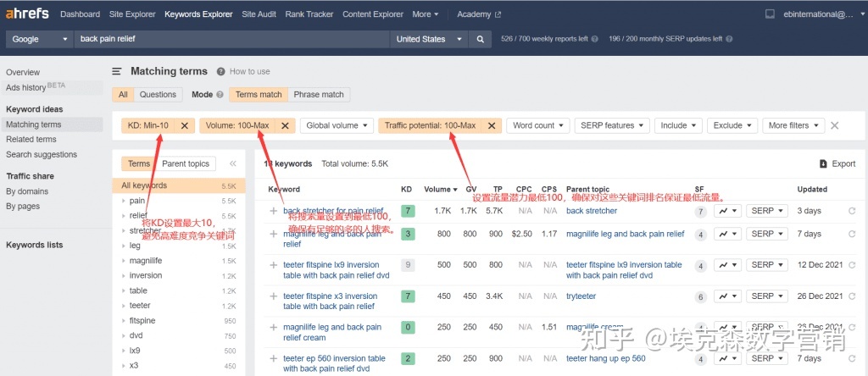Switch mode to Terms match
The image size is (868, 376).
click(259, 95)
